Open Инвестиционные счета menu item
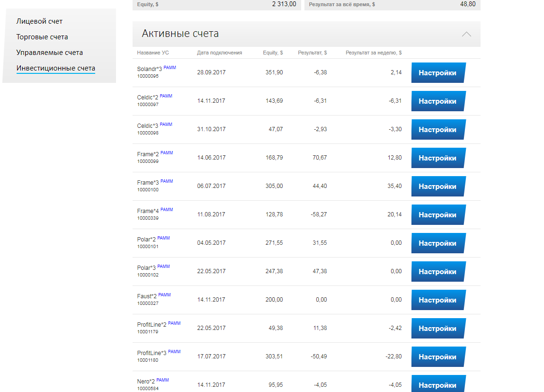Viewport: 544px width, 392px height. click(x=56, y=68)
